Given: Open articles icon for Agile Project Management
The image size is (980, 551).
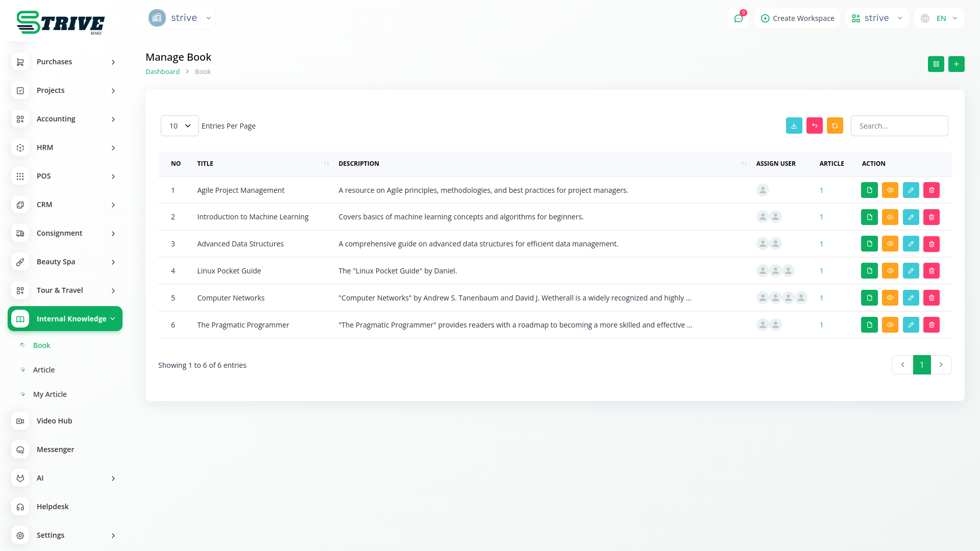Looking at the screenshot, I should click(x=869, y=190).
